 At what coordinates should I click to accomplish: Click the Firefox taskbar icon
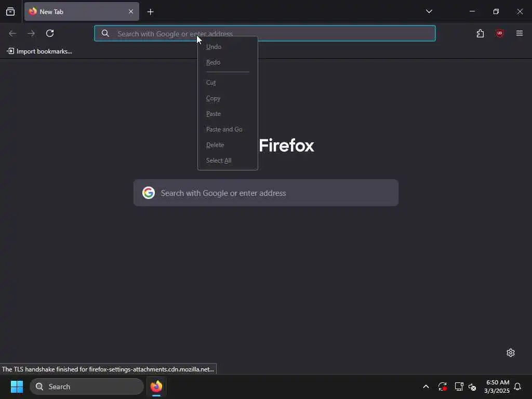(x=156, y=387)
